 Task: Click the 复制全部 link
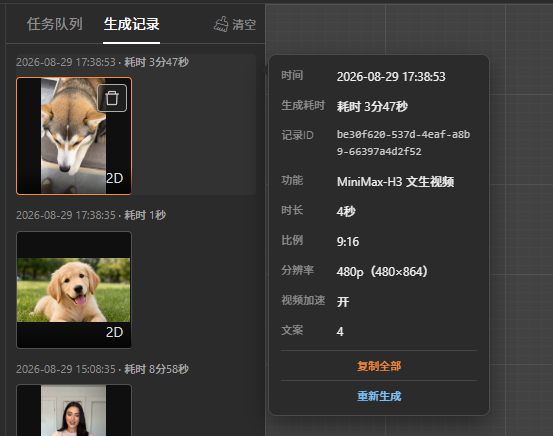pyautogui.click(x=379, y=366)
